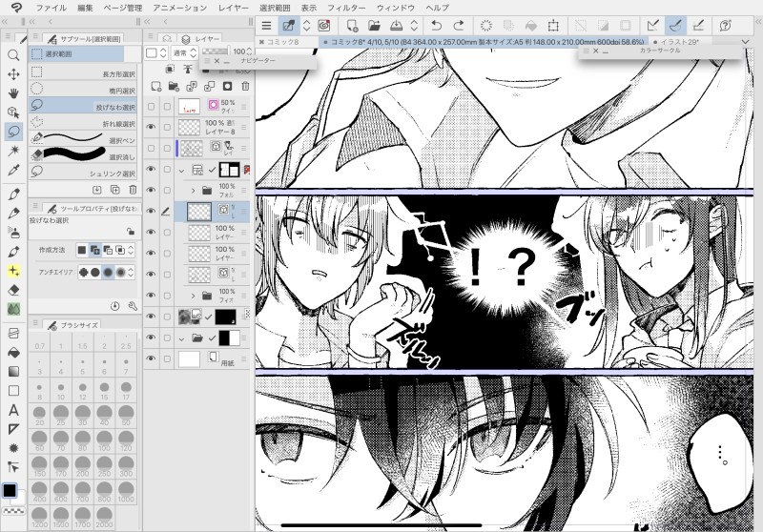This screenshot has width=763, height=532.
Task: Show the hidden 50% layer
Action: pos(152,106)
